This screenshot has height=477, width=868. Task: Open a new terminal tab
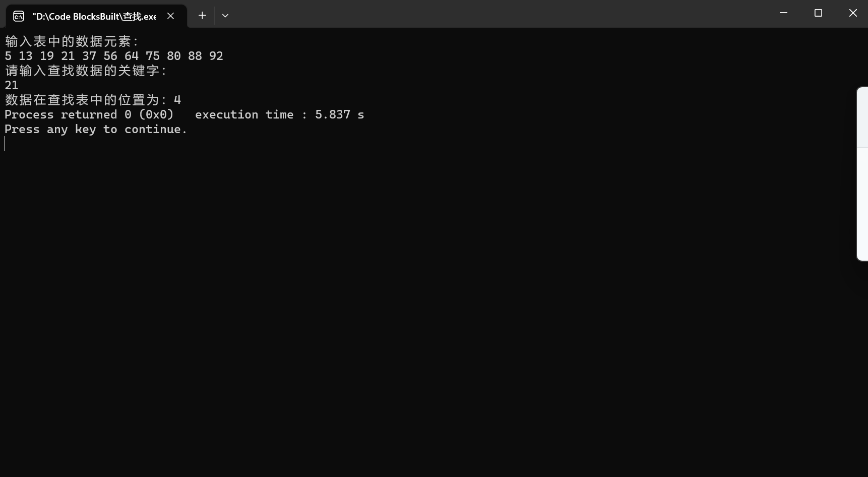(202, 16)
